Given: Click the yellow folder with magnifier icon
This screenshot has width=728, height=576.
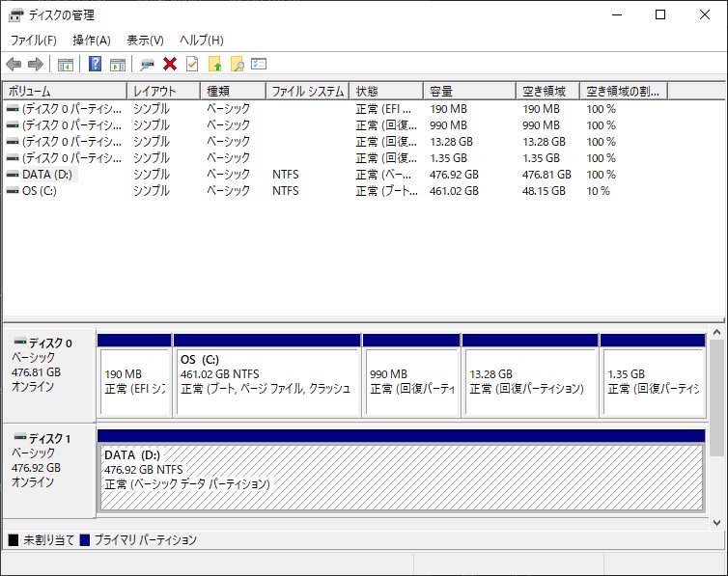Looking at the screenshot, I should click(237, 65).
